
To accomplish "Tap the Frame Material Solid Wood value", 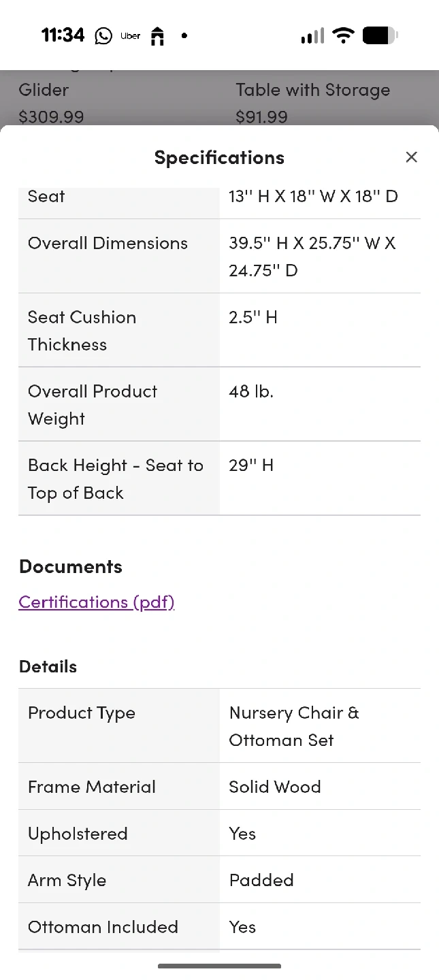I will pos(275,787).
